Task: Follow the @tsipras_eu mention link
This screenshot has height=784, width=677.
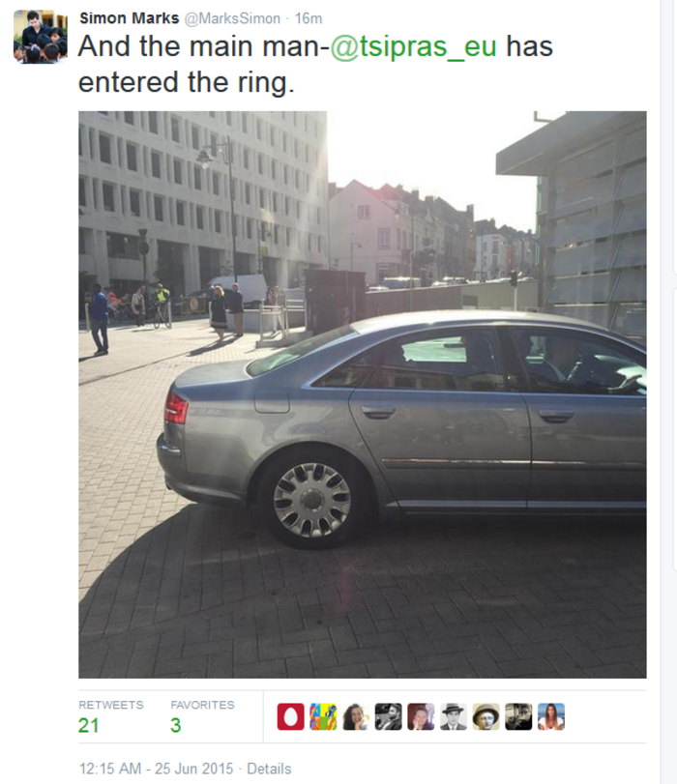Action: 413,46
